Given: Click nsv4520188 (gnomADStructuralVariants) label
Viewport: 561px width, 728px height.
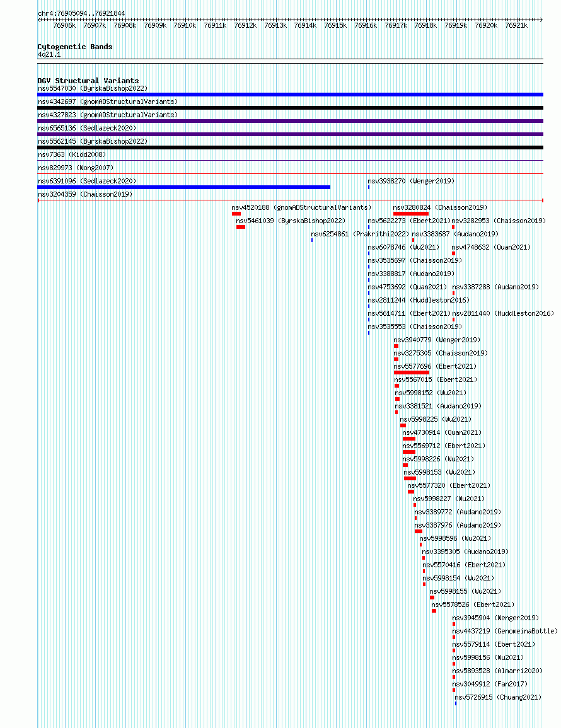Looking at the screenshot, I should [x=301, y=207].
